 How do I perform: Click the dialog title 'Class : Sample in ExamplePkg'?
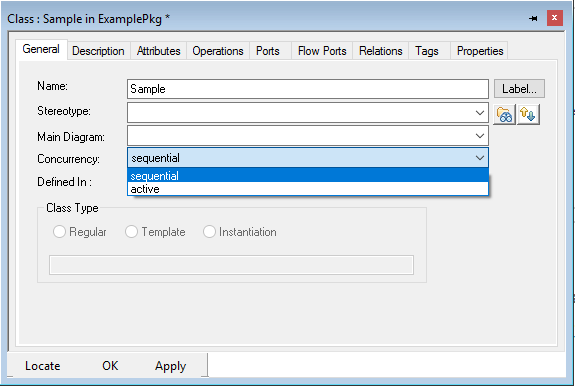pos(85,19)
